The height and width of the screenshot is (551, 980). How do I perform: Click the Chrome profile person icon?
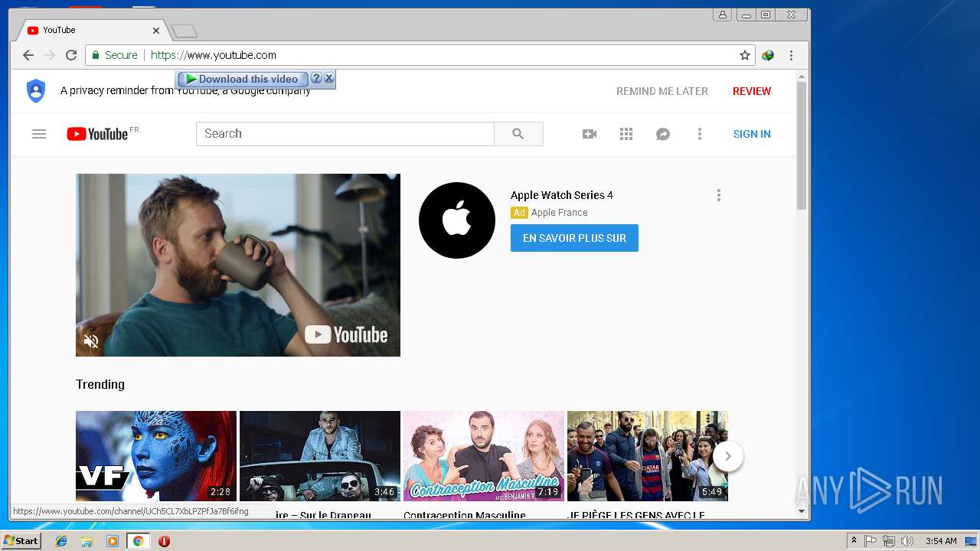coord(722,15)
